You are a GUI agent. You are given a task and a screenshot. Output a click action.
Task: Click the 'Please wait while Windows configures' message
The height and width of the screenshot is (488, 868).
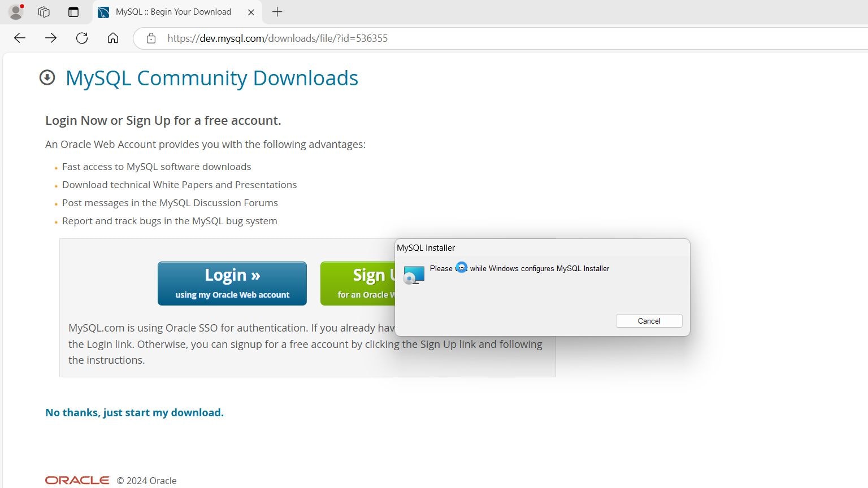519,268
